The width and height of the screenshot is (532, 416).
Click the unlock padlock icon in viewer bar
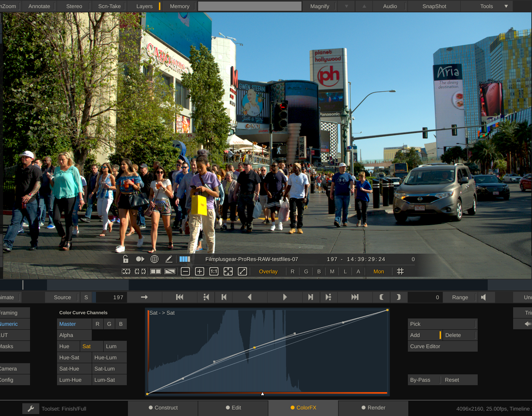tap(125, 259)
